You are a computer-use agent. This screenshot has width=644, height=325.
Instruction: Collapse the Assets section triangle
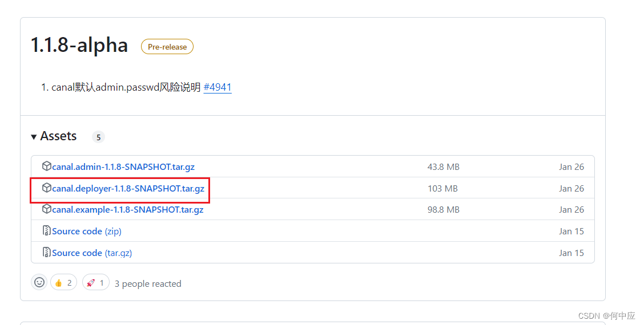[x=34, y=137]
